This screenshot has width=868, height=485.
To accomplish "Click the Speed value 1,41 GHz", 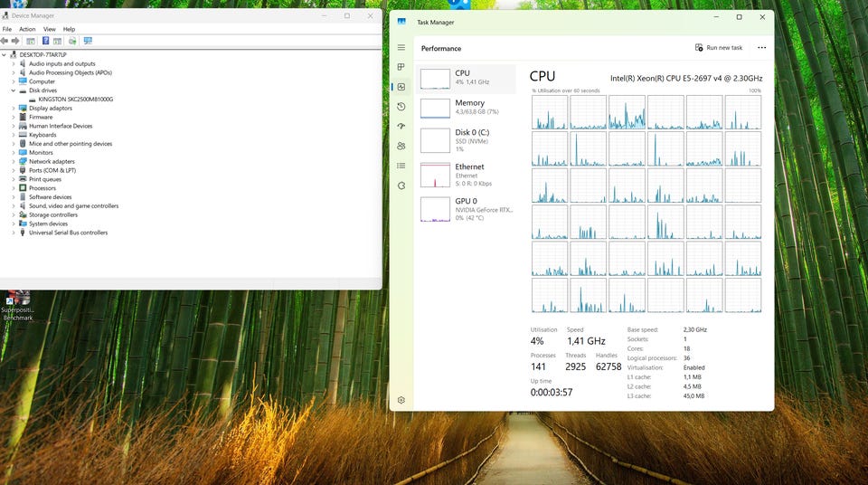I will pos(586,341).
